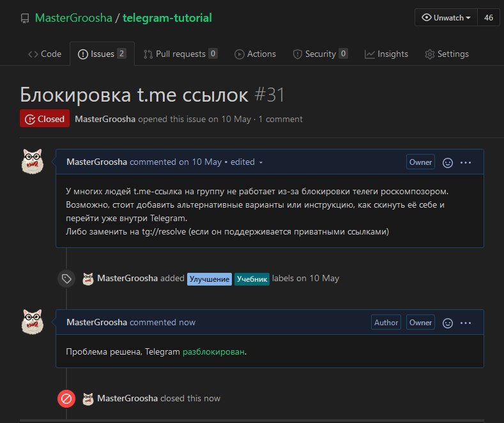Image resolution: width=504 pixels, height=423 pixels.
Task: Open the three-dots menu on first comment
Action: coord(466,163)
